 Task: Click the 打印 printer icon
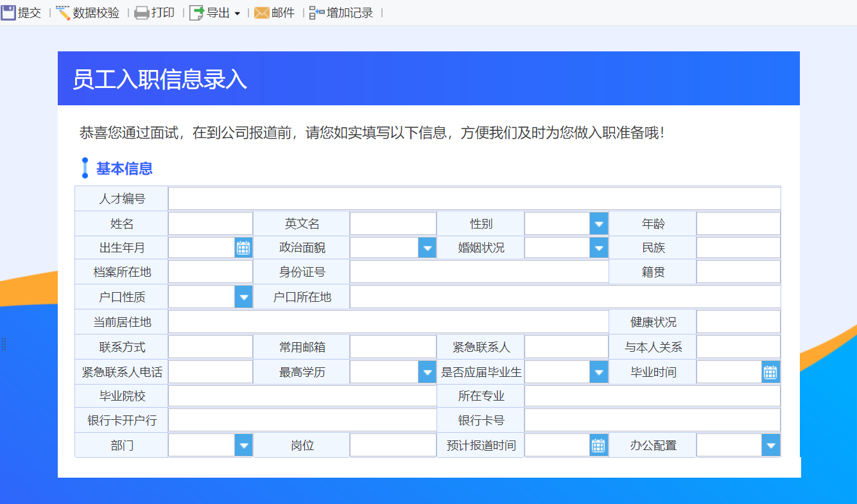pos(141,12)
